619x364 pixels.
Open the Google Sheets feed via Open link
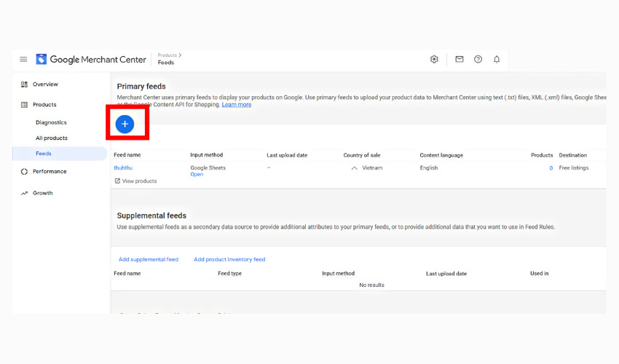click(197, 175)
